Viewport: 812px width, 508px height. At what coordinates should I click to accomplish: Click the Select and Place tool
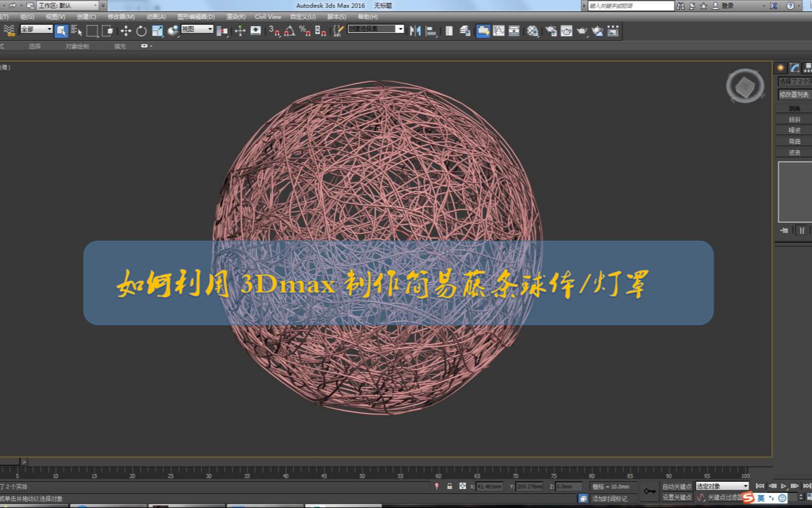pyautogui.click(x=173, y=31)
